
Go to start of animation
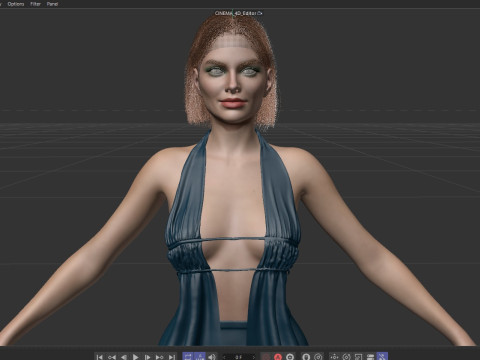(99, 357)
